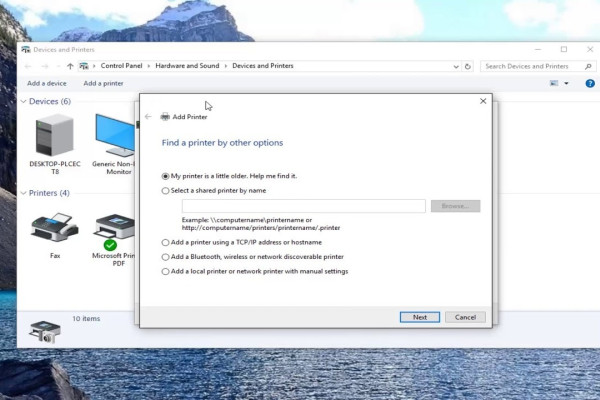Choose the Bluetooth, wireless or network printer option
600x400 pixels.
click(166, 257)
